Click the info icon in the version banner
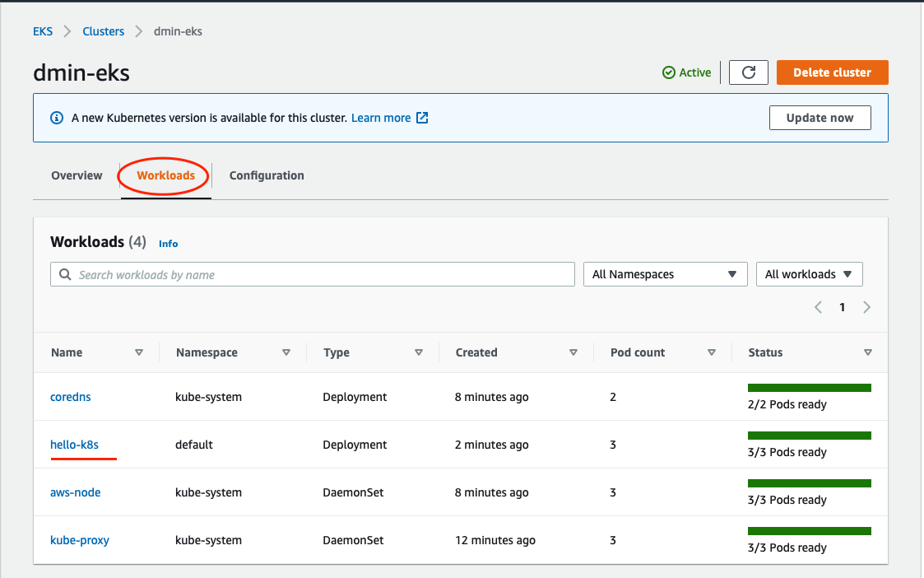924x578 pixels. [57, 118]
